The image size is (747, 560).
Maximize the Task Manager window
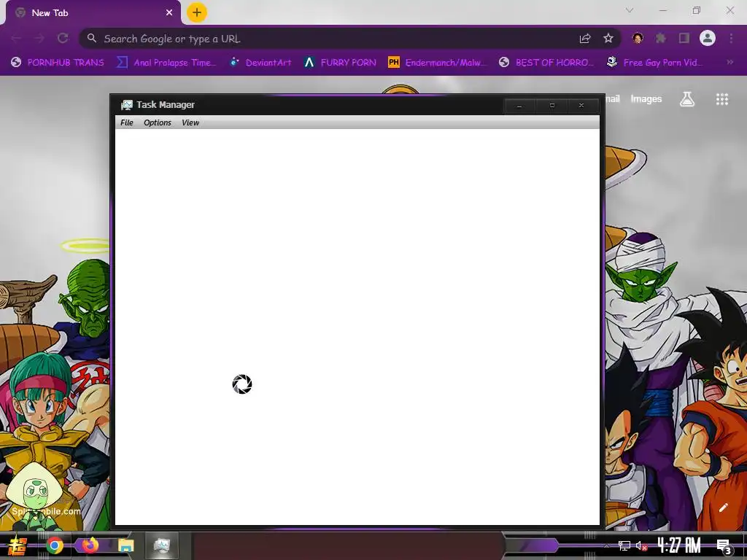tap(551, 106)
